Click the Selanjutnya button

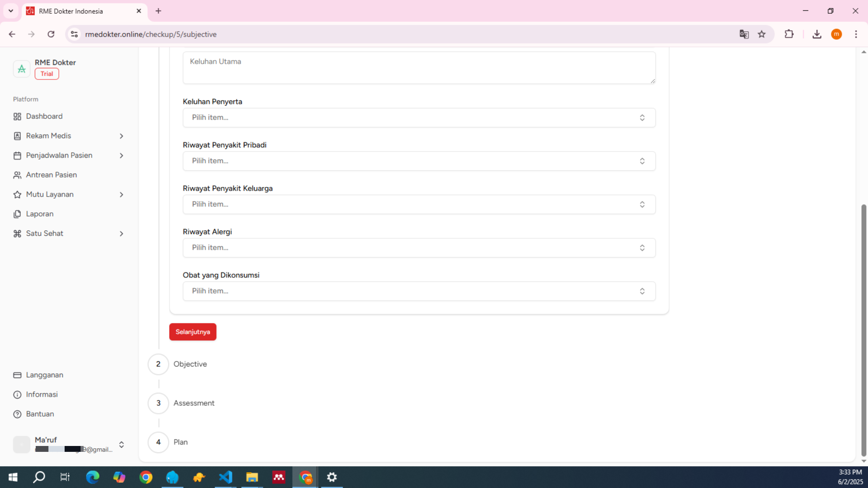(193, 332)
